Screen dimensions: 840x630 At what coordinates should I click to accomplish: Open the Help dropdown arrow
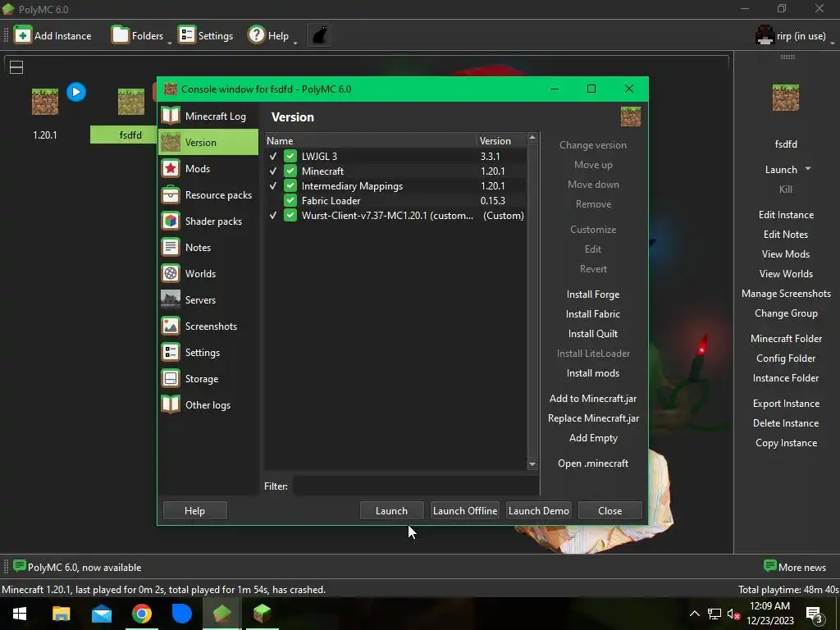pyautogui.click(x=295, y=43)
